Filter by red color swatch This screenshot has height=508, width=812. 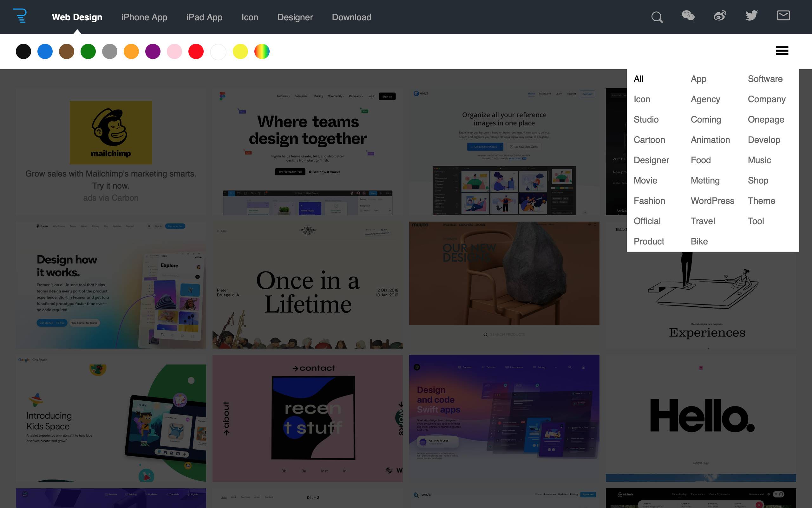coord(196,52)
